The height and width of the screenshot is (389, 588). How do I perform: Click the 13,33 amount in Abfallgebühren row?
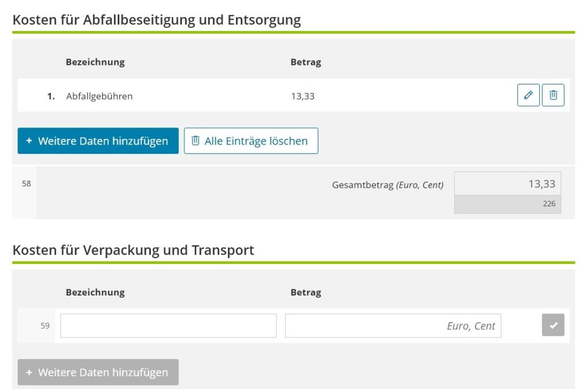pyautogui.click(x=303, y=96)
